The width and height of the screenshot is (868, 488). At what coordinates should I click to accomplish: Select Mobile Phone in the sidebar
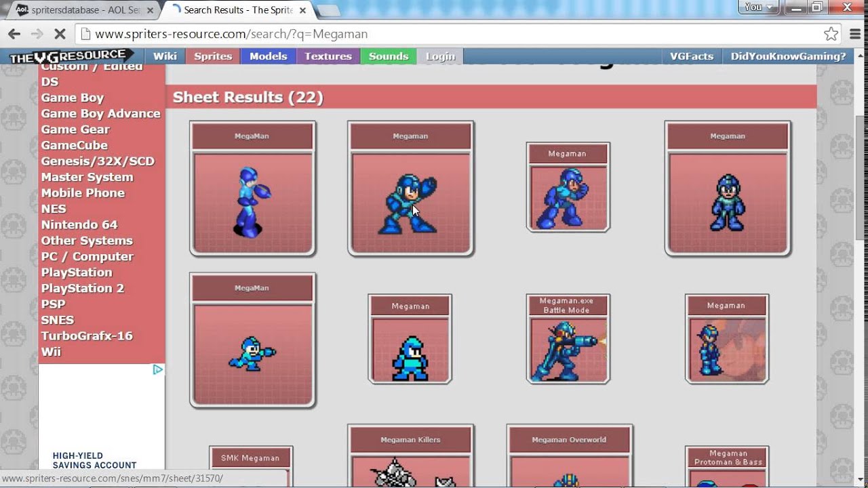coord(83,193)
